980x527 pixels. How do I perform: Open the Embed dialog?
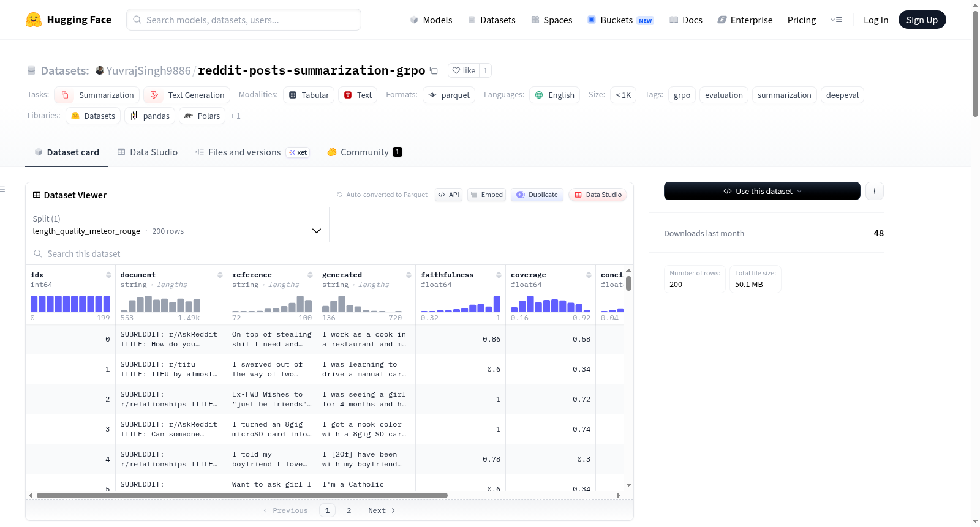[486, 195]
